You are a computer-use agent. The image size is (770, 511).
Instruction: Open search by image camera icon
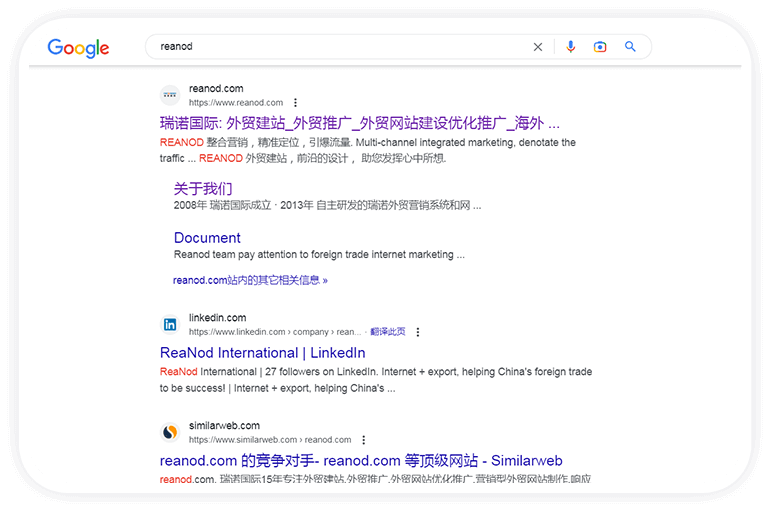click(600, 47)
